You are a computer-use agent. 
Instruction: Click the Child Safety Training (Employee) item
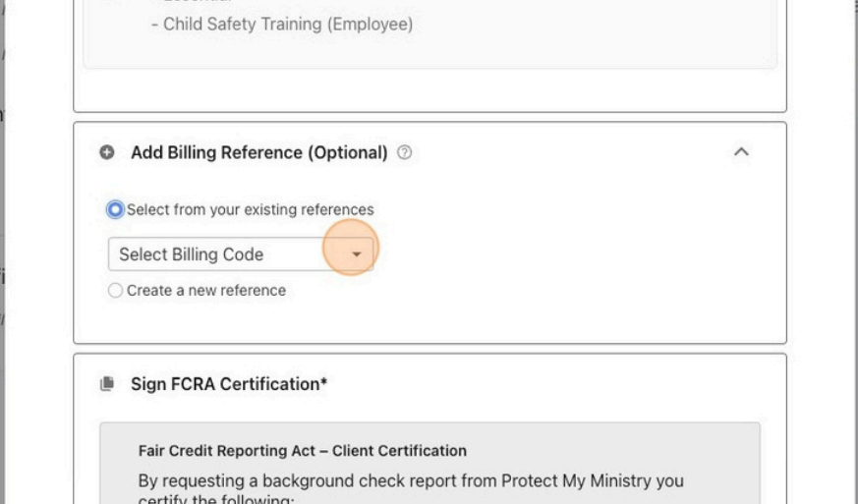pos(282,25)
